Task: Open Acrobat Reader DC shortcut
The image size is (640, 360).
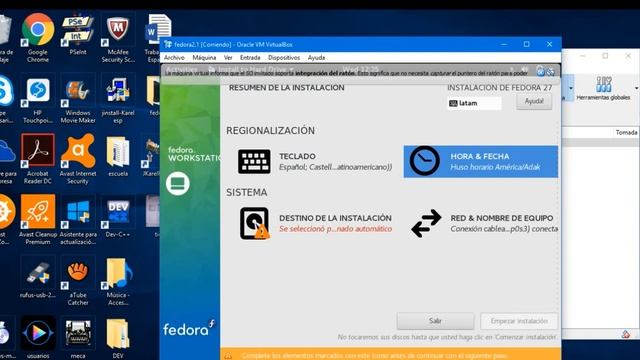Action: 38,159
